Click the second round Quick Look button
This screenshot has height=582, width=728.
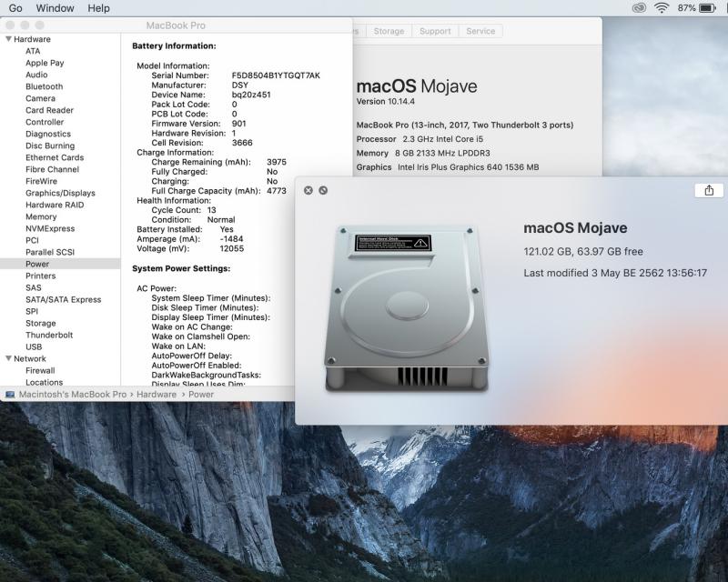click(323, 190)
